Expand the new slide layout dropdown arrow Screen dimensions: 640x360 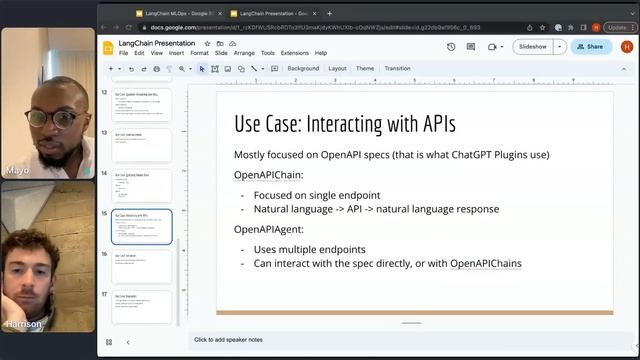pos(120,69)
